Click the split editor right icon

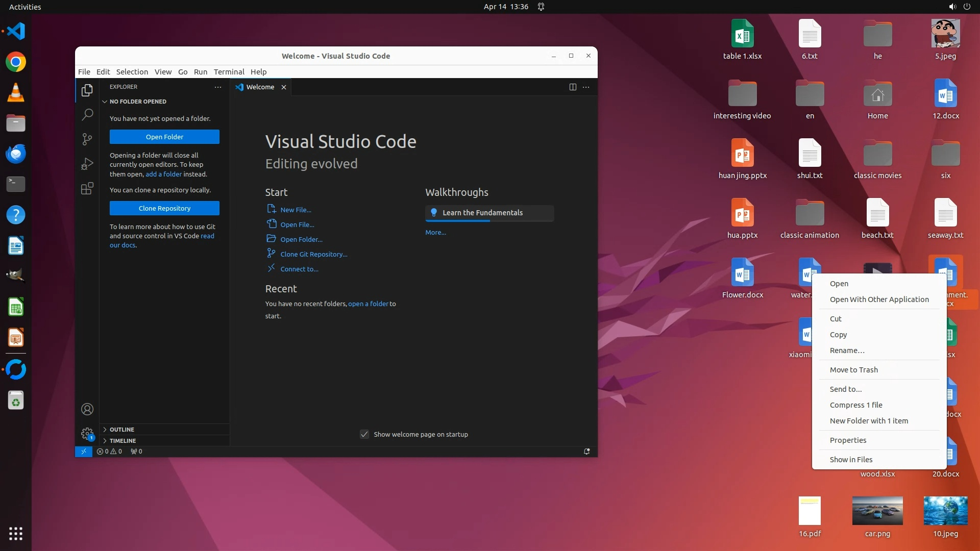pyautogui.click(x=573, y=87)
